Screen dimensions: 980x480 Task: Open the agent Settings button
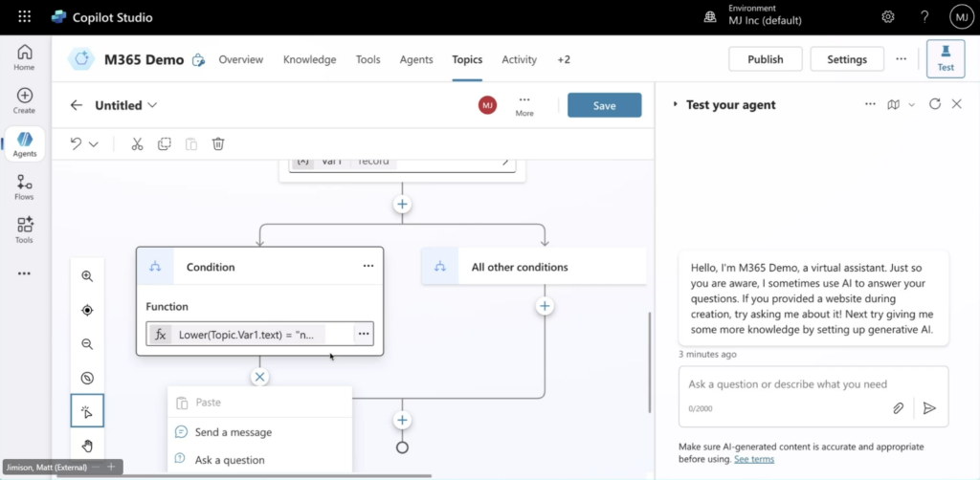847,59
